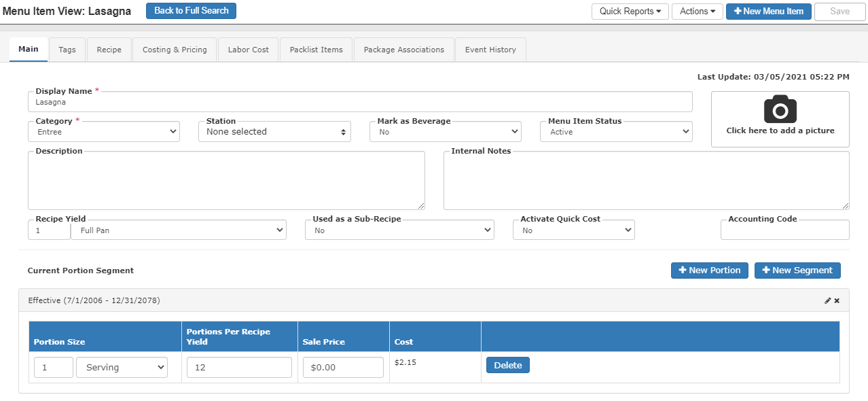The height and width of the screenshot is (401, 868).
Task: Add a New Segment
Action: (x=797, y=271)
